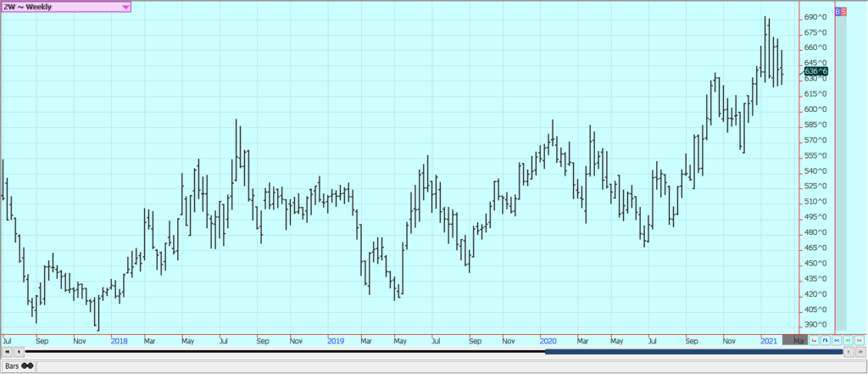Click the 2018 year label on time axis
Screen dimensions: 868x374
119,341
